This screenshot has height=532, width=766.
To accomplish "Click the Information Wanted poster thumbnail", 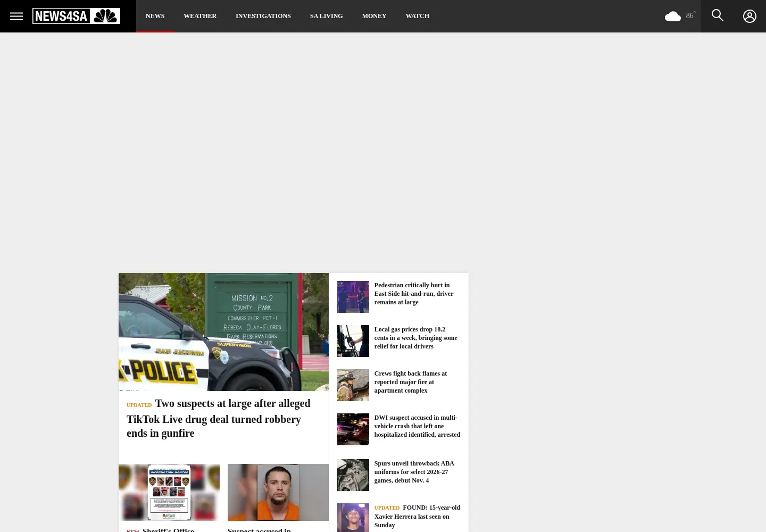I will [x=169, y=492].
